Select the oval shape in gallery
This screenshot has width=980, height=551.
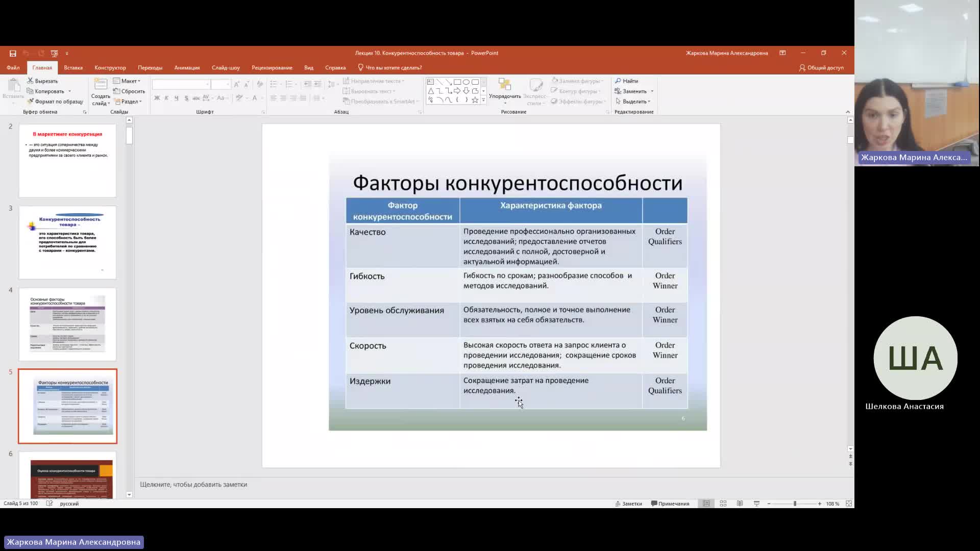tap(466, 82)
